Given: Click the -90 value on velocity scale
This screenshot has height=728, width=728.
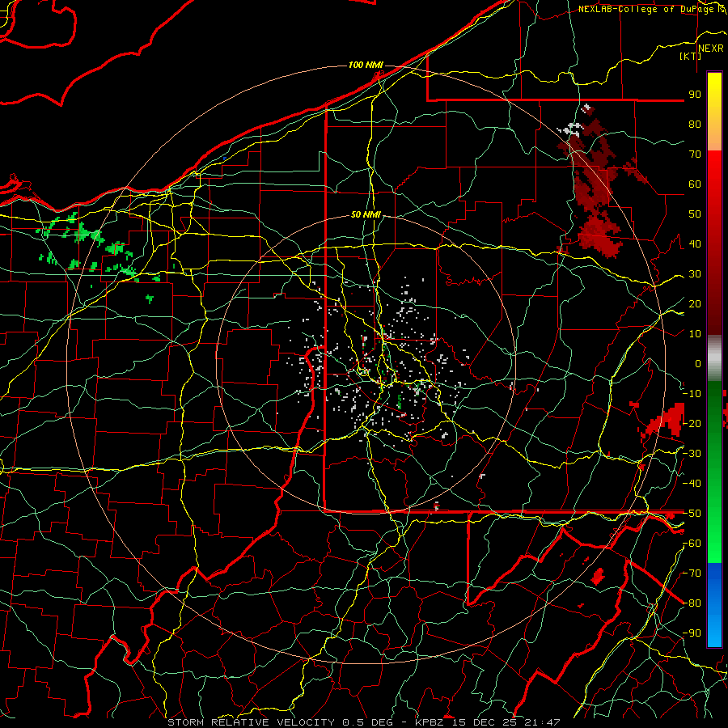Looking at the screenshot, I should (692, 633).
